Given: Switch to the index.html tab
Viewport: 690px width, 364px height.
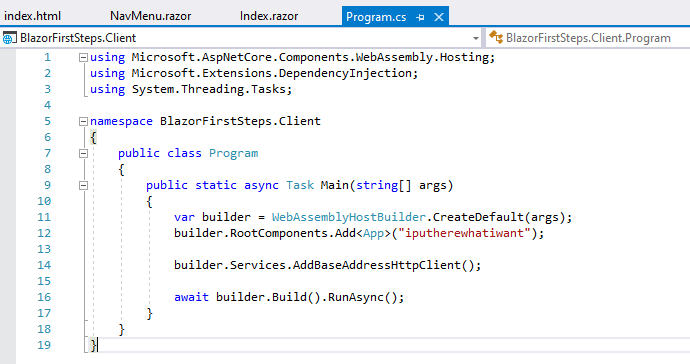Looking at the screenshot, I should (x=33, y=16).
